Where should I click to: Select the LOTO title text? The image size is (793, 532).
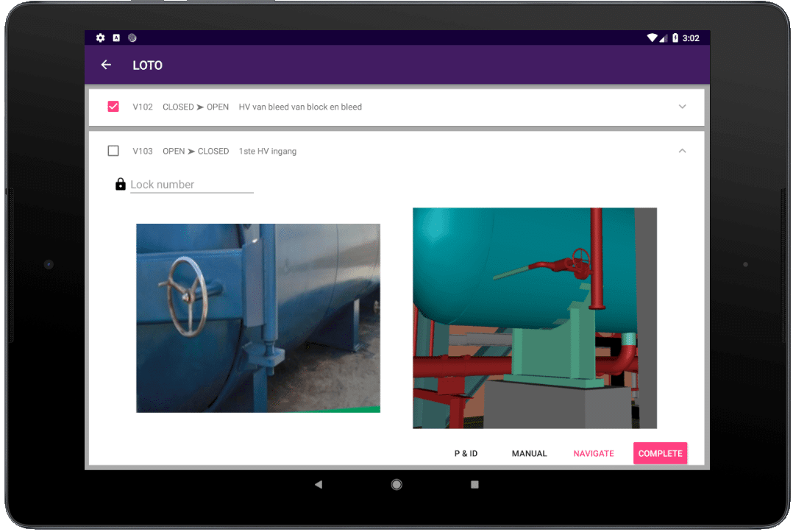(x=148, y=65)
